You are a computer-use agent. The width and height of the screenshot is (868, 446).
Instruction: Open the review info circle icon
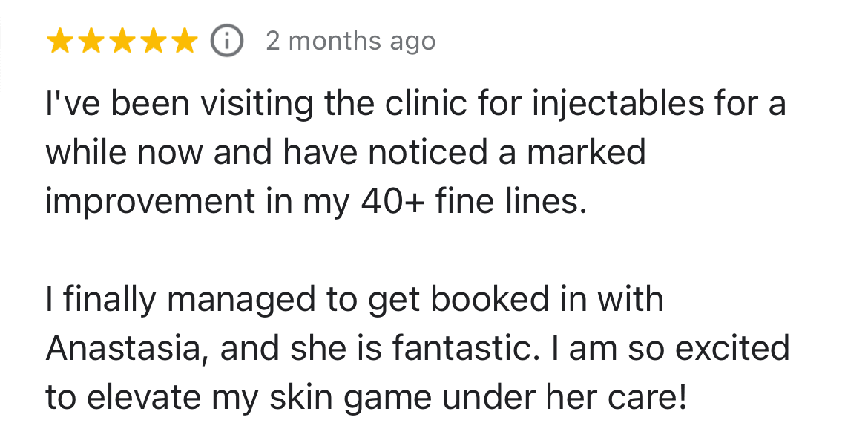pyautogui.click(x=227, y=42)
